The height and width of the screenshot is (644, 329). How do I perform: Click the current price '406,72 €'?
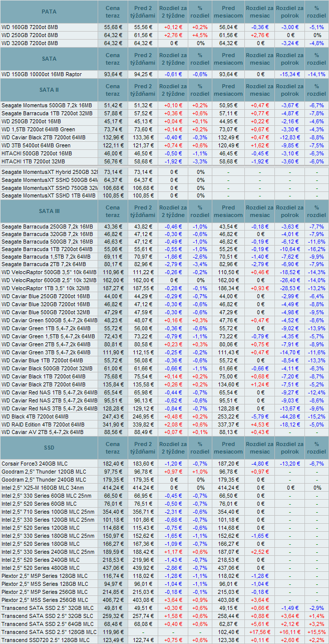pos(113,600)
